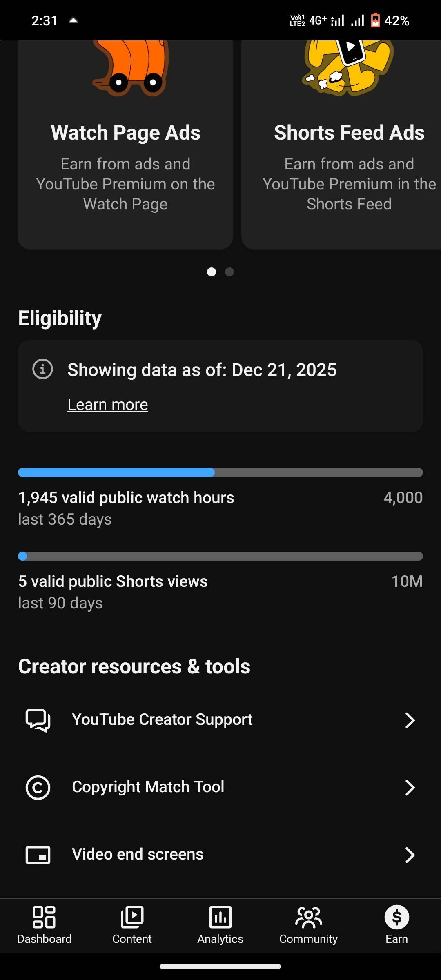This screenshot has width=441, height=980.
Task: Open the Analytics bar chart icon
Action: [220, 917]
